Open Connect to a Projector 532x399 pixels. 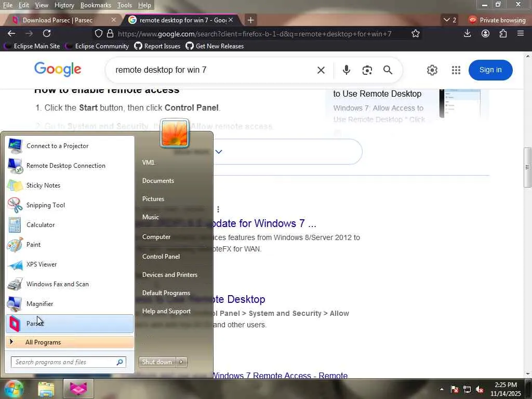tap(70, 146)
